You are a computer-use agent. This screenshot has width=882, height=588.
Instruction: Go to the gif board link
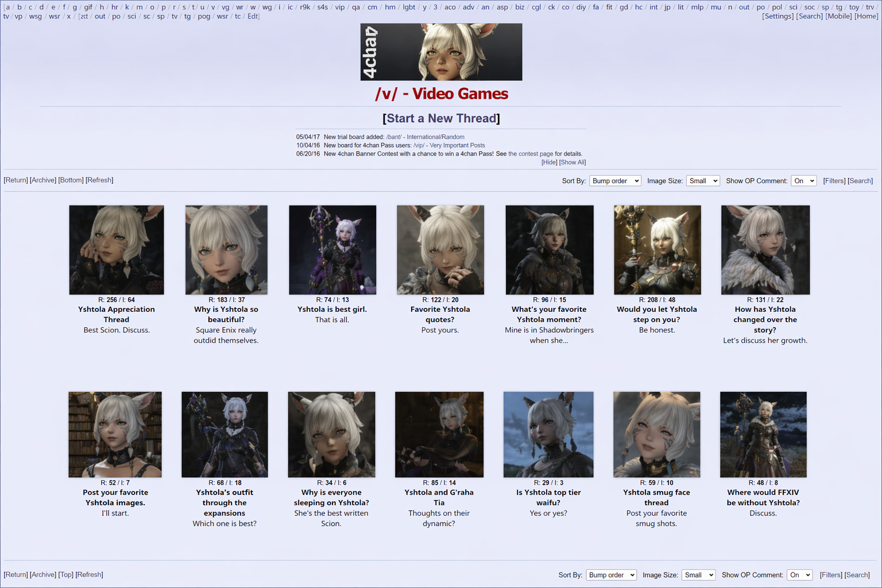(x=88, y=7)
